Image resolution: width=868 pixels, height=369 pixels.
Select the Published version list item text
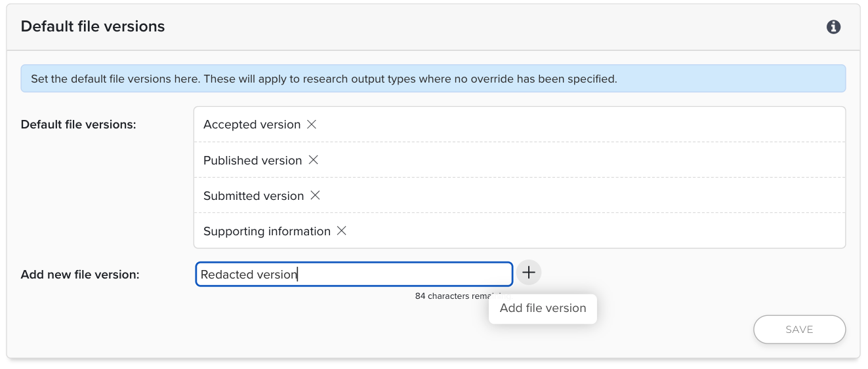(x=253, y=161)
